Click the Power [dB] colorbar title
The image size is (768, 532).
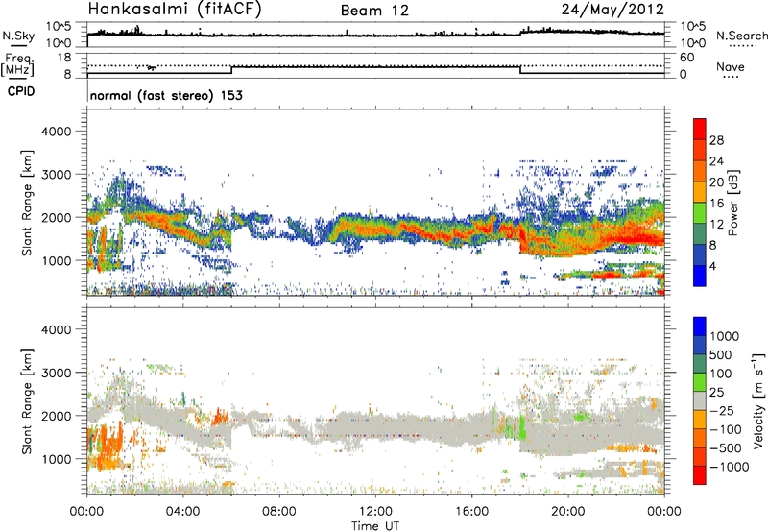[733, 204]
